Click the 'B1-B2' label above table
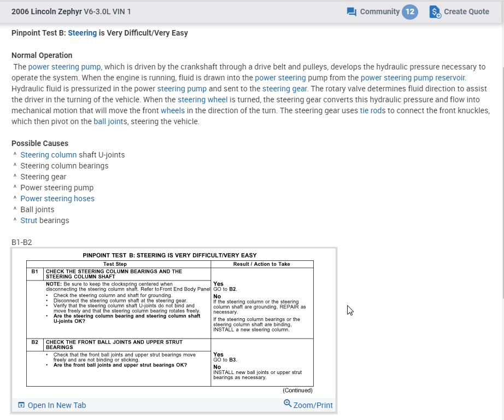The image size is (504, 420). pyautogui.click(x=21, y=242)
